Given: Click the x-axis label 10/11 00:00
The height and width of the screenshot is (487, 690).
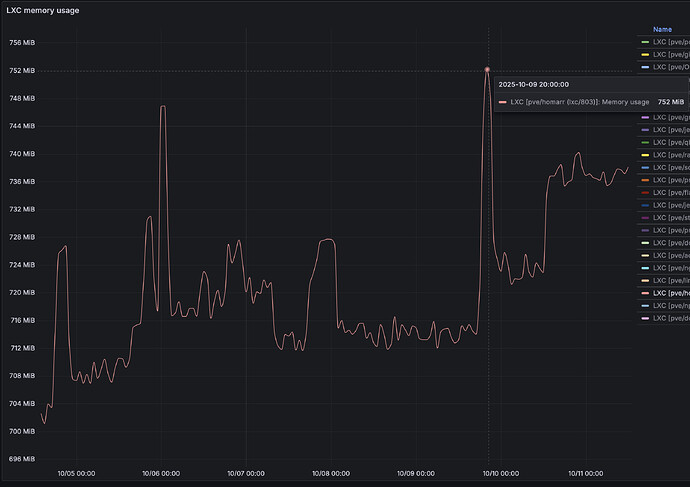Looking at the screenshot, I should click(586, 473).
